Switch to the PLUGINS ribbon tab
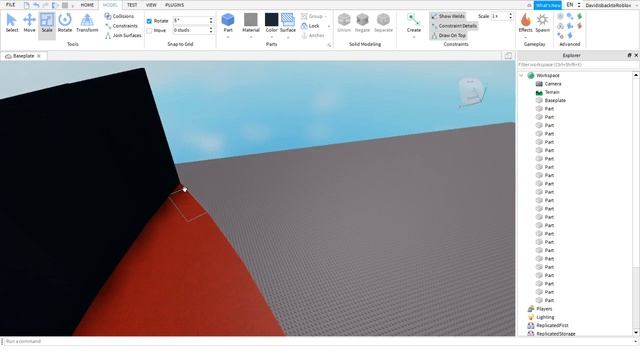This screenshot has height=360, width=640. (174, 5)
